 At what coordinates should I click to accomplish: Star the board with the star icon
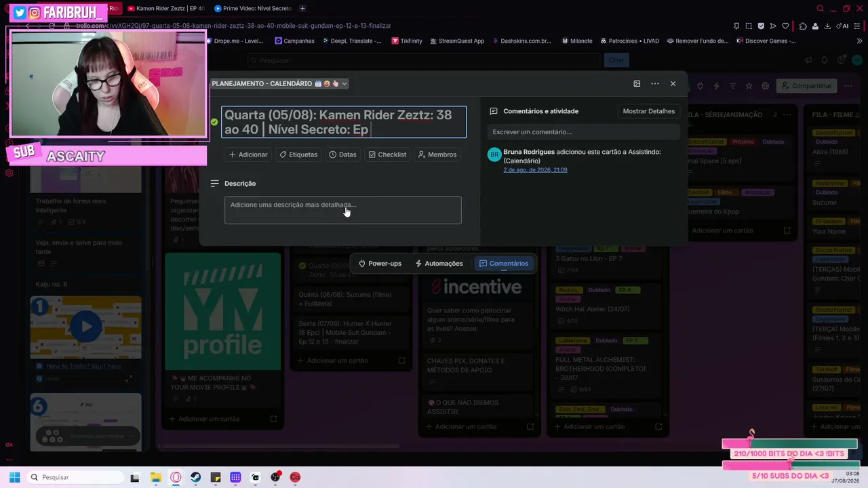pyautogui.click(x=749, y=86)
